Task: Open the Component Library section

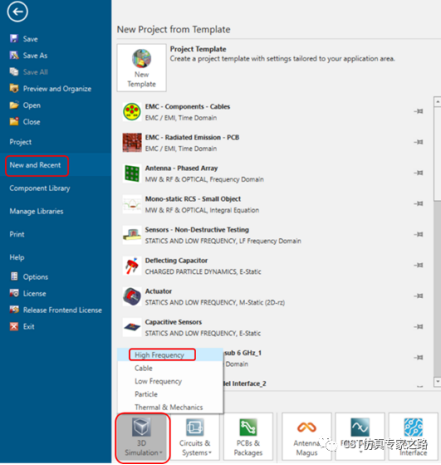Action: click(x=40, y=188)
